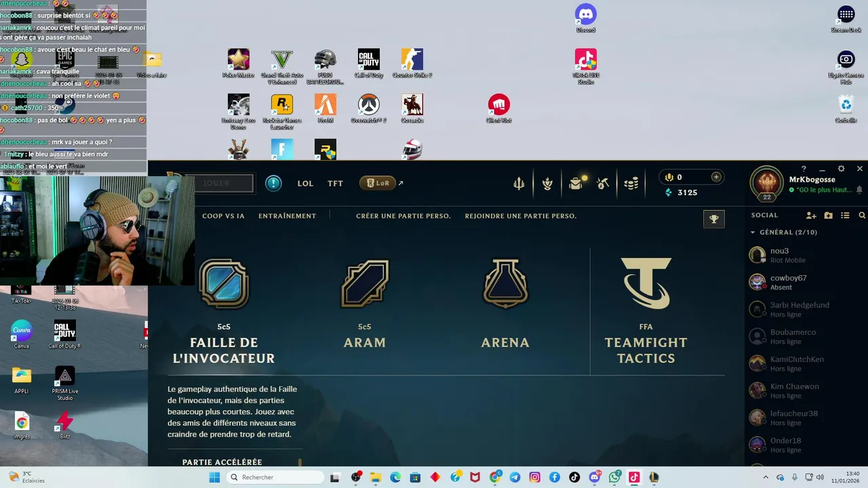868x488 pixels.
Task: Open CRÉER UNE PARTIE PERSO. tab
Action: (403, 216)
